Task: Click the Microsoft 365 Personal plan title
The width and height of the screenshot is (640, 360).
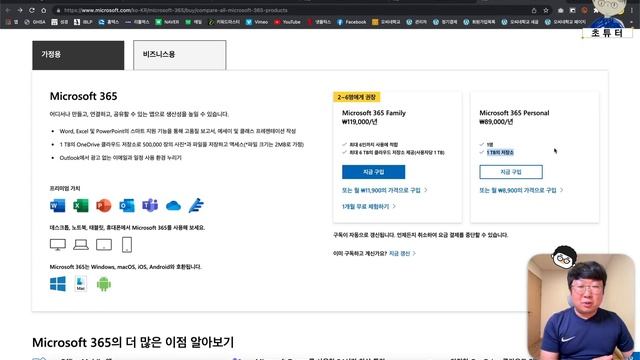Action: click(514, 113)
